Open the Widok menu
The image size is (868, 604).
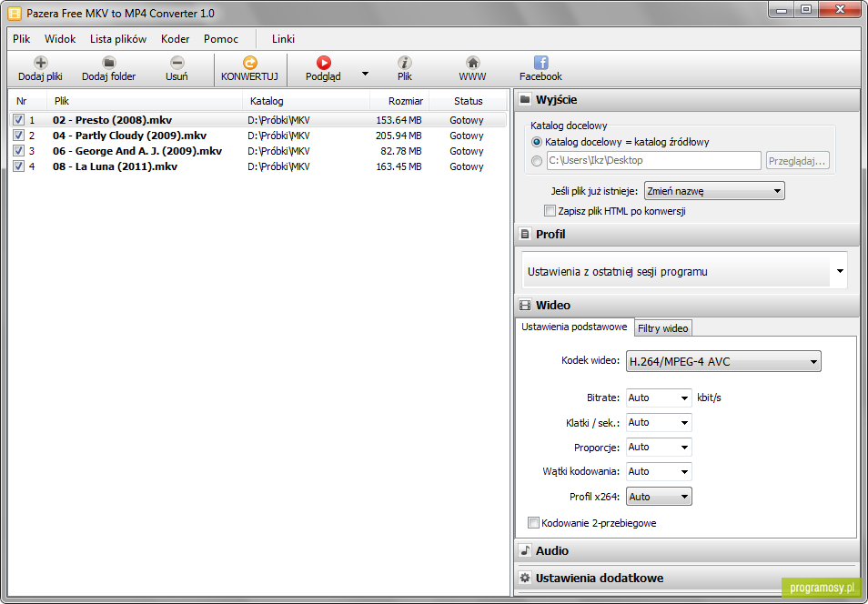(60, 39)
